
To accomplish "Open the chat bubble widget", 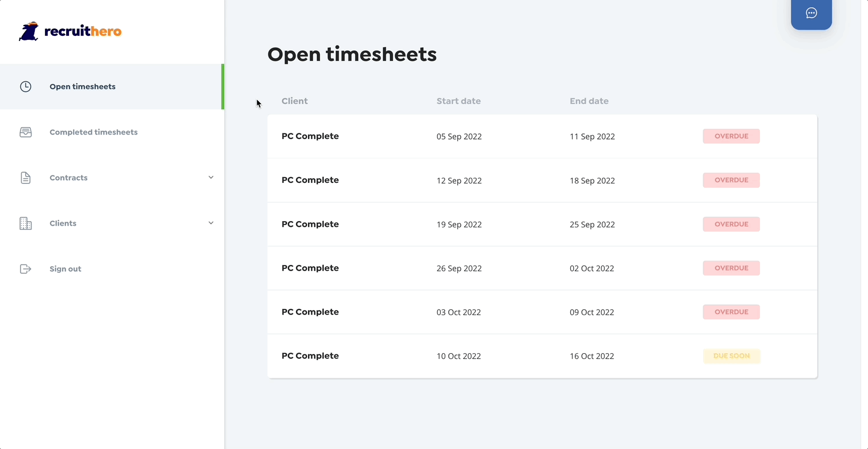I will 811,13.
